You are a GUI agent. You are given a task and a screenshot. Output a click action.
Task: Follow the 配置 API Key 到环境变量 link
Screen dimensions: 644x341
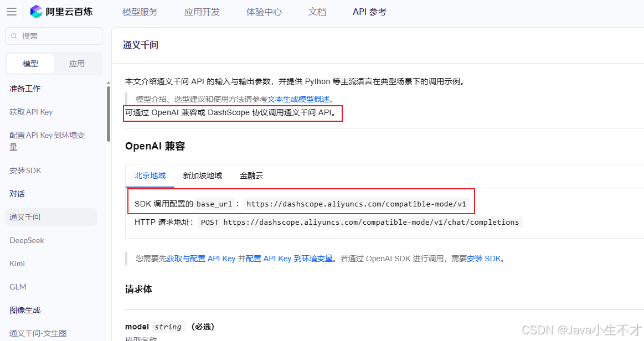[x=289, y=259]
